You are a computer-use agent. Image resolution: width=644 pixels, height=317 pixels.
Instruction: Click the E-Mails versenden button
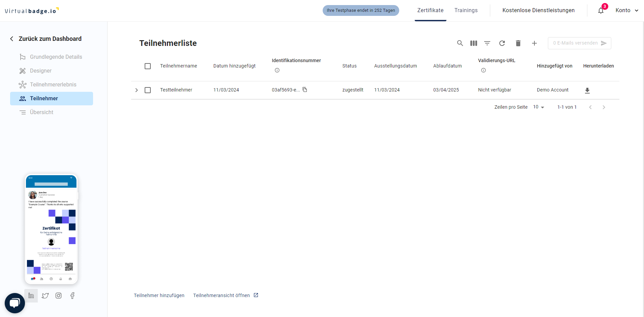coord(580,43)
